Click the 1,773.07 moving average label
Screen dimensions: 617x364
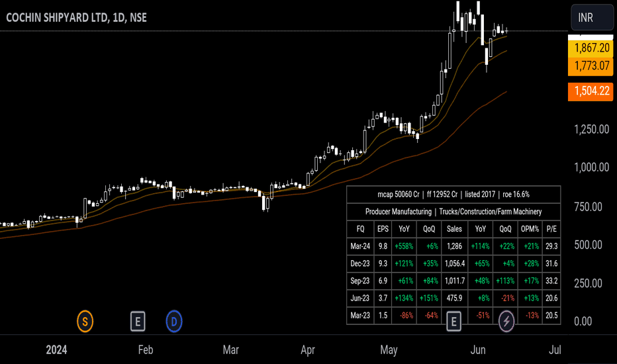coord(591,66)
